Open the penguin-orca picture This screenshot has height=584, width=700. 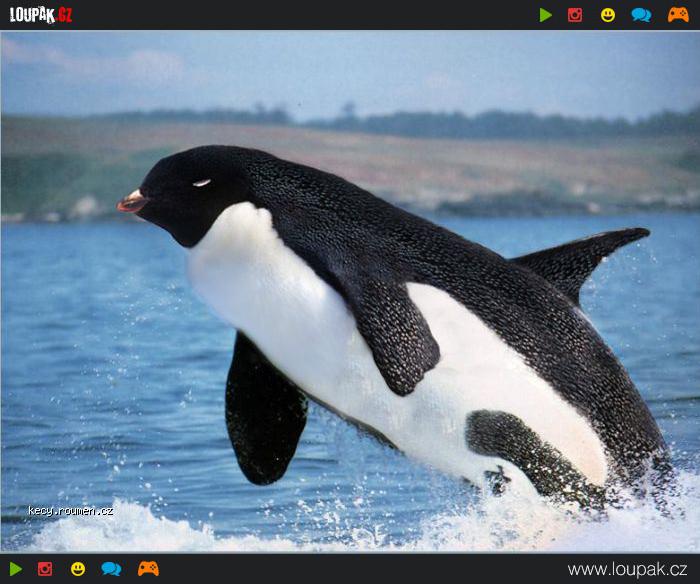click(x=350, y=291)
